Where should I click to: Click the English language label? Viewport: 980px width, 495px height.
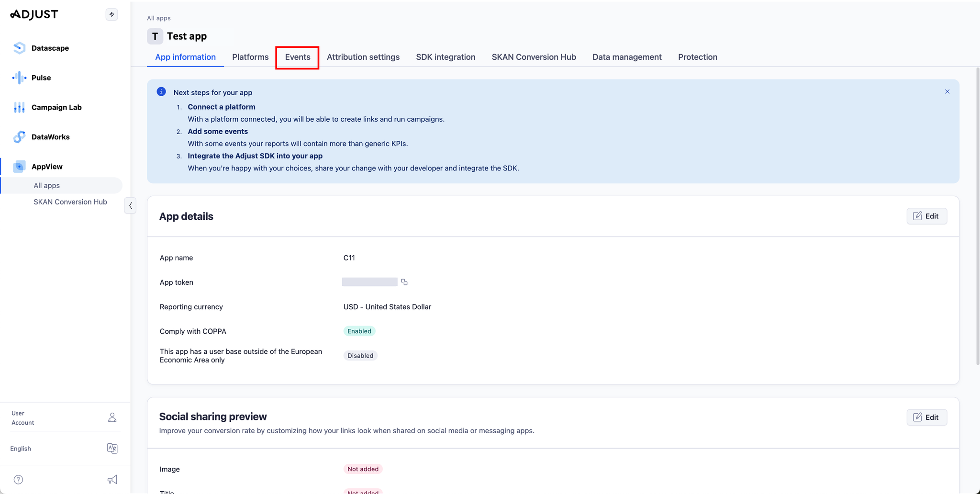[x=21, y=449]
